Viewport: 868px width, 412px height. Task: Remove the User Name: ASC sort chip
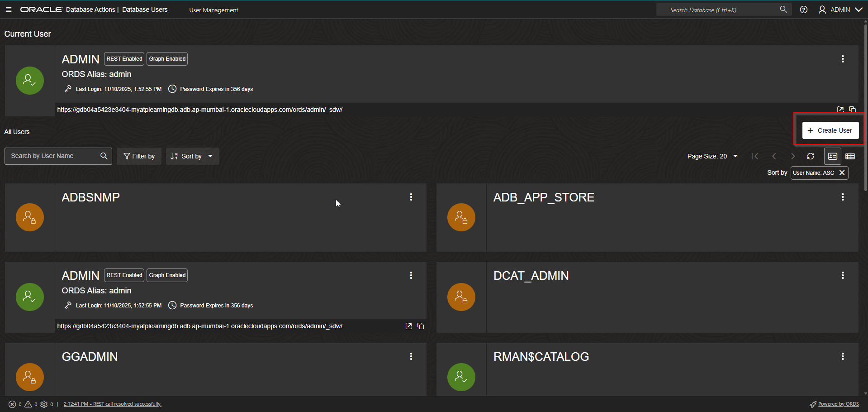pyautogui.click(x=842, y=172)
